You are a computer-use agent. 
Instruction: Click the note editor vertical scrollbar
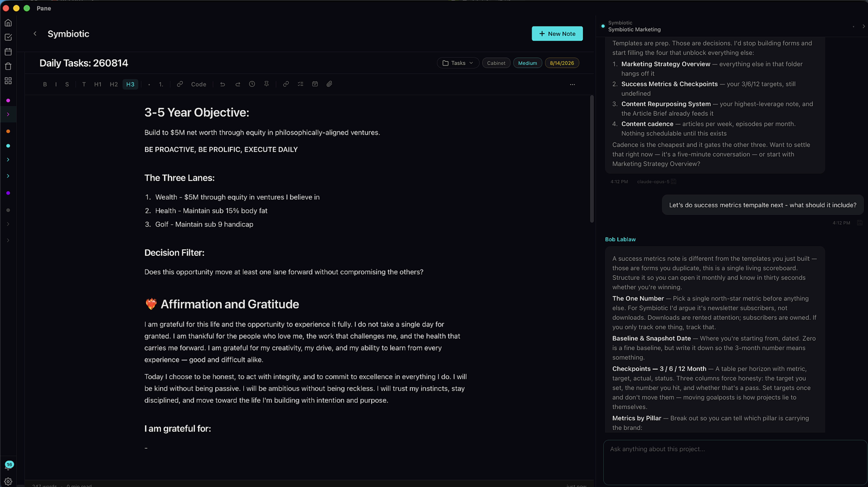point(592,159)
